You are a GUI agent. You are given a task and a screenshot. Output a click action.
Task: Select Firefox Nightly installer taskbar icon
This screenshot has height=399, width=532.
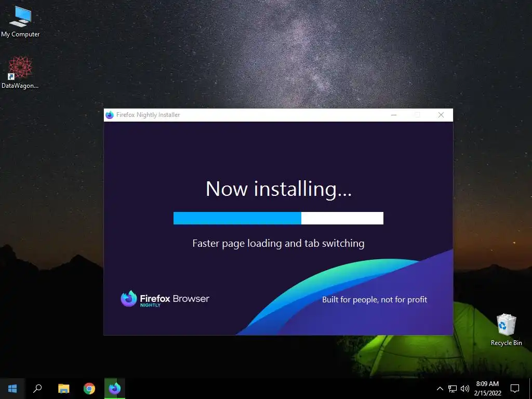tap(115, 389)
